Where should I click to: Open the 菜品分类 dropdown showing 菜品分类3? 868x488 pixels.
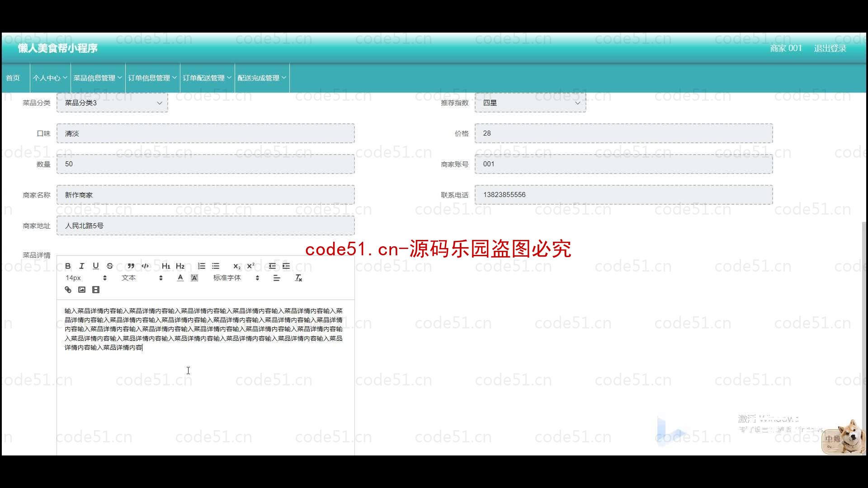(112, 103)
